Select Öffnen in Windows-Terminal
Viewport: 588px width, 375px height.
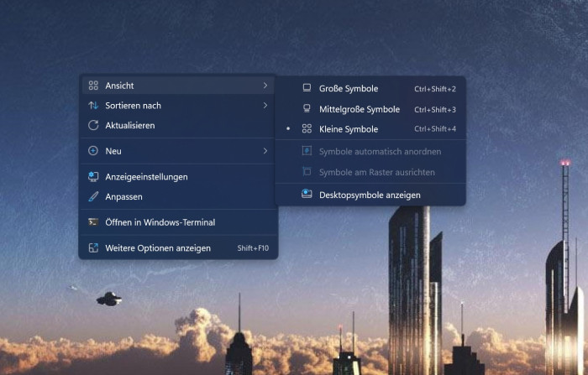point(178,222)
